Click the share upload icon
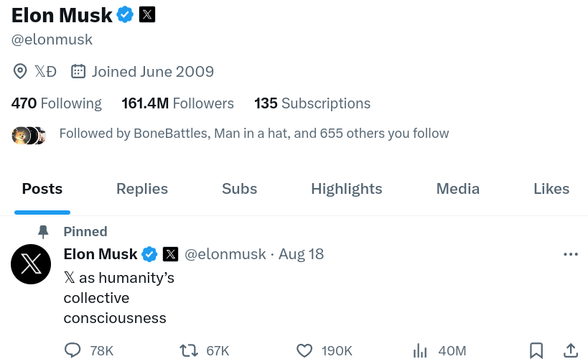Screen dimensions: 588x364 click(x=571, y=350)
